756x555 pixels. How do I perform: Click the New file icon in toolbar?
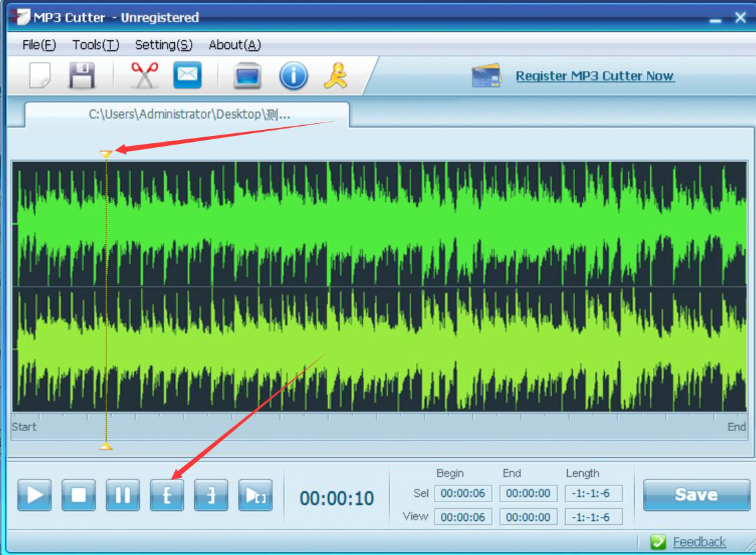tap(40, 75)
